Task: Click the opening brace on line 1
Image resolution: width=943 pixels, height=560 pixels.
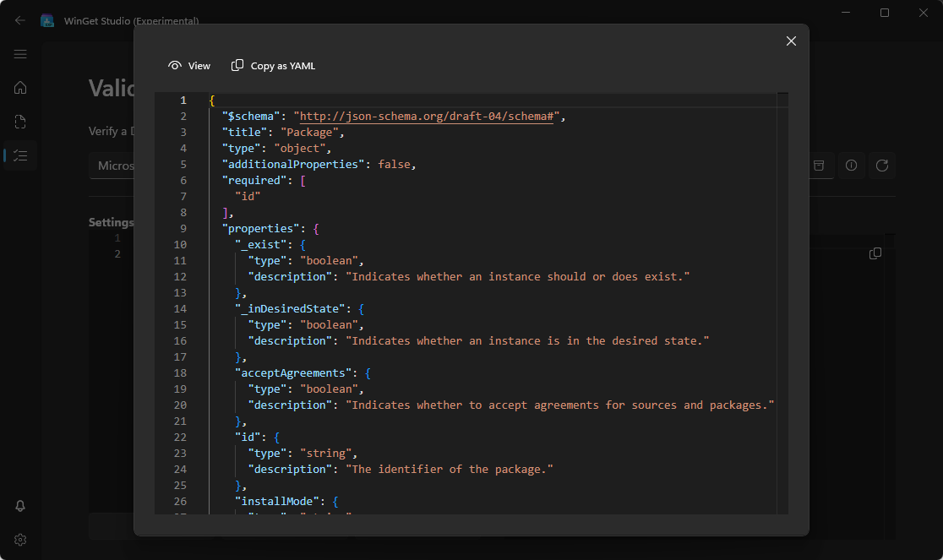Action: pyautogui.click(x=212, y=101)
